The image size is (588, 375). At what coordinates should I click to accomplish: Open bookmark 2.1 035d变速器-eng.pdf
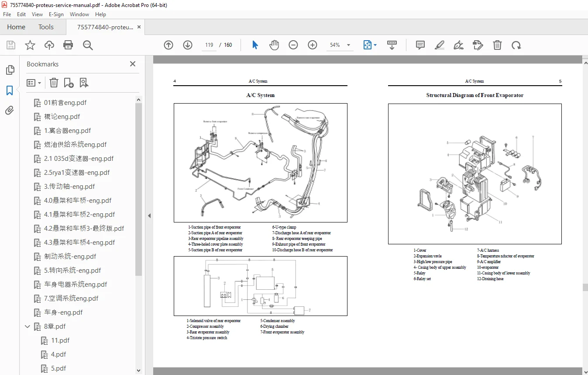click(x=79, y=159)
